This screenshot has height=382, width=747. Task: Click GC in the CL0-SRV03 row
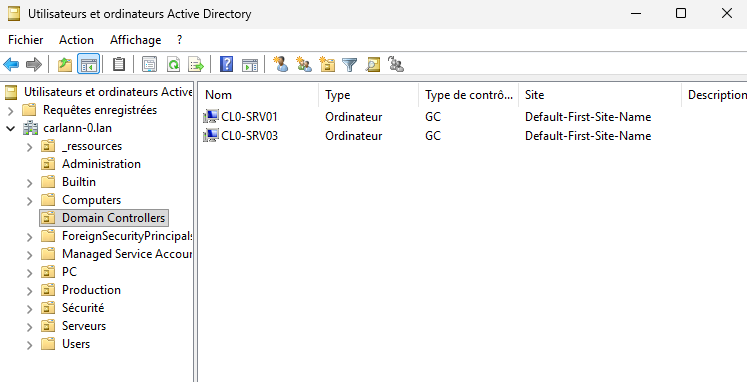pyautogui.click(x=433, y=136)
